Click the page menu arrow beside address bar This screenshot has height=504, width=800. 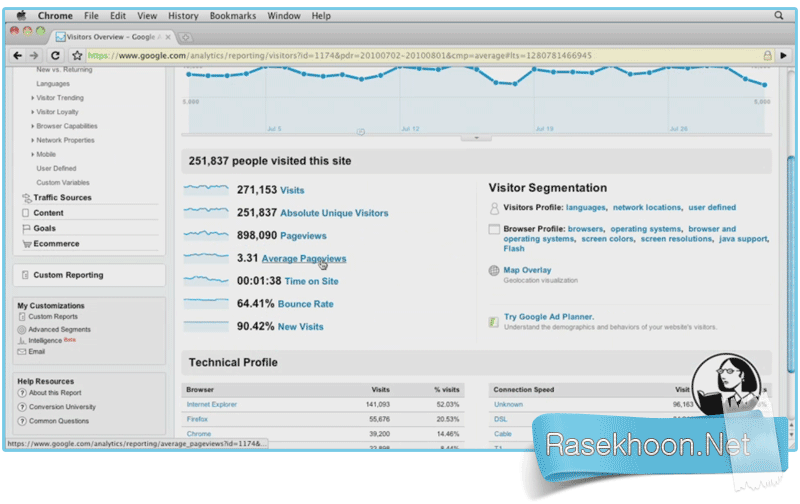tap(784, 55)
